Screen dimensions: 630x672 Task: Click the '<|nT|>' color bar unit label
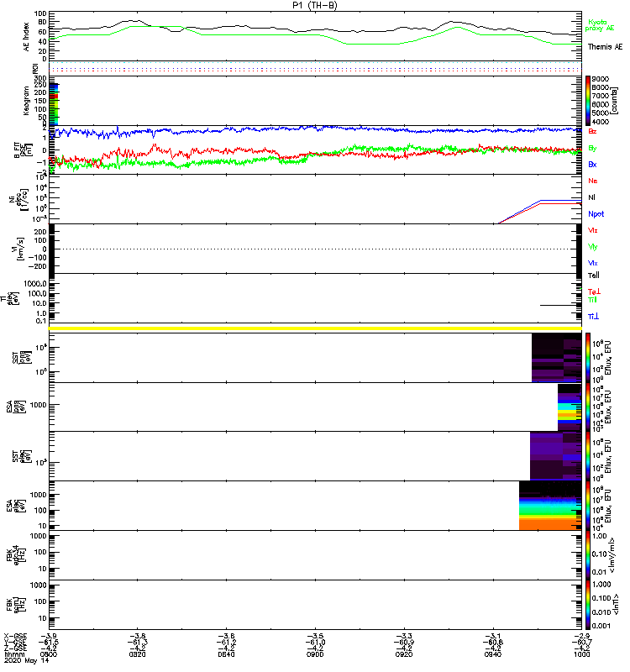617,605
